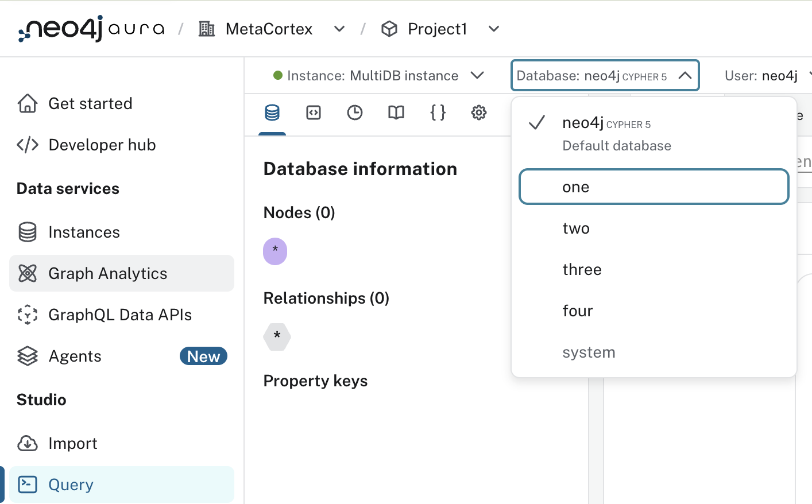
Task: Click the MetaCortex organization building icon
Action: click(x=207, y=29)
